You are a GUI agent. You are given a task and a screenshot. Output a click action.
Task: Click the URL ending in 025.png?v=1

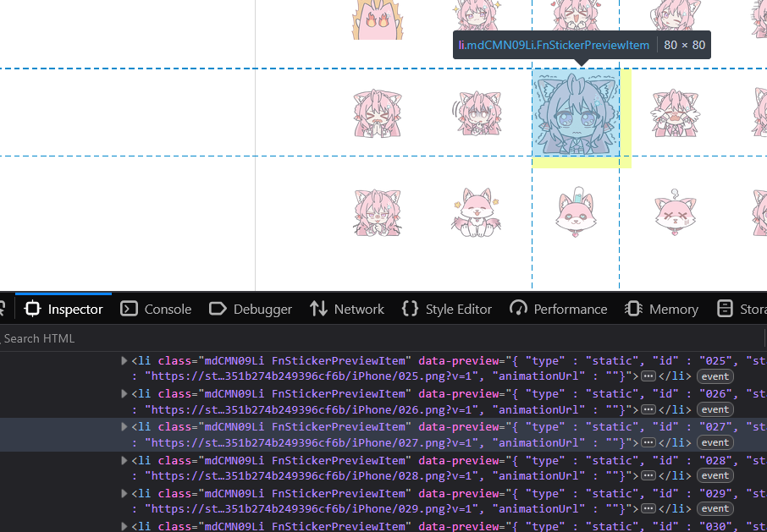click(x=311, y=376)
